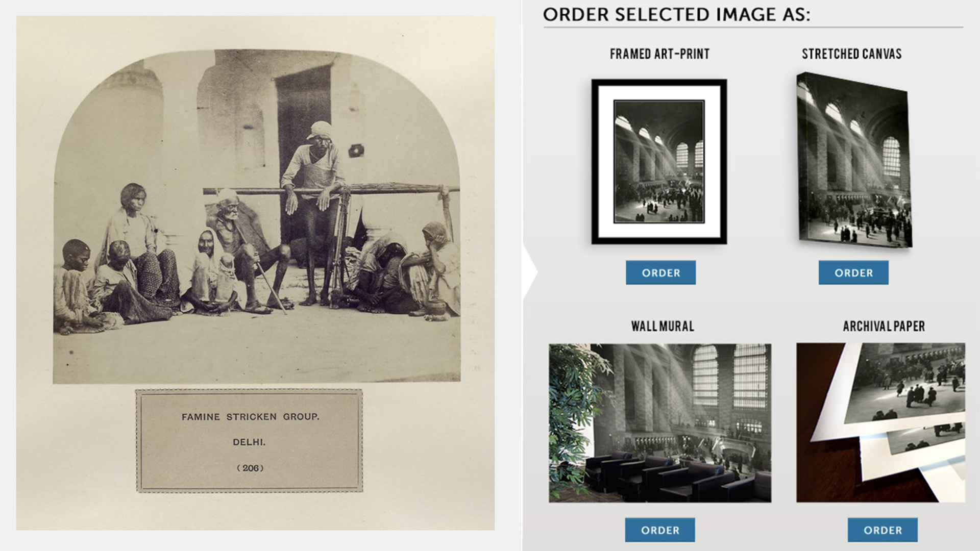Image resolution: width=980 pixels, height=551 pixels.
Task: Select the Famine Stricken Group photograph
Action: [257, 216]
